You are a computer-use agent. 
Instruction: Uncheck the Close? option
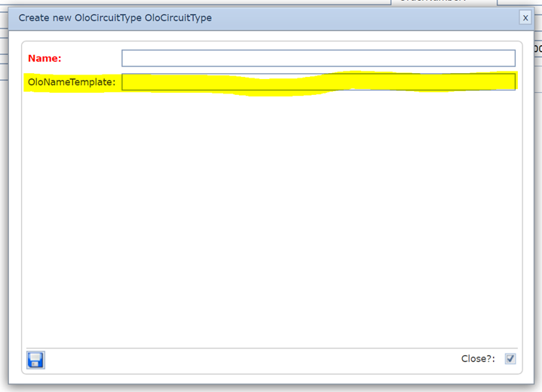pyautogui.click(x=510, y=359)
